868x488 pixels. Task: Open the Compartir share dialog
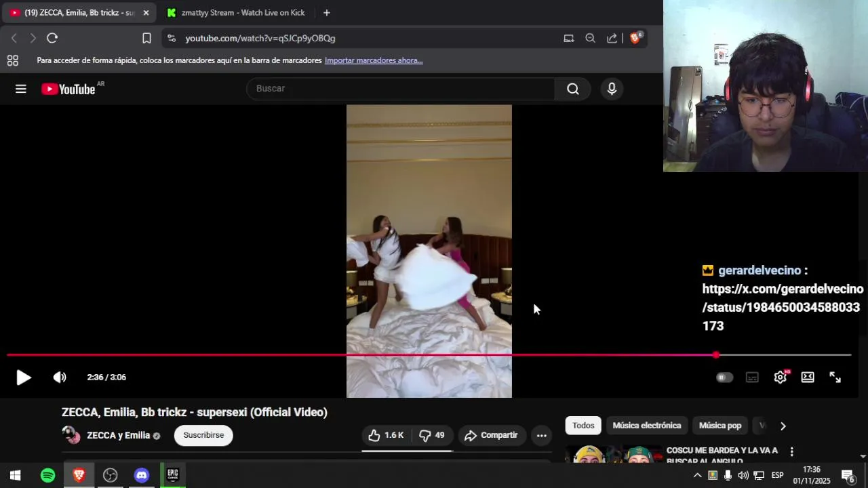491,435
